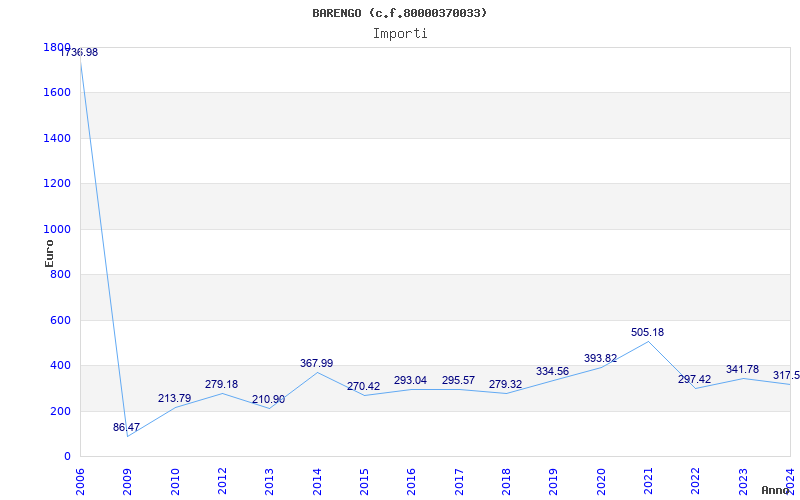Click the 210.90 data label

pos(268,399)
